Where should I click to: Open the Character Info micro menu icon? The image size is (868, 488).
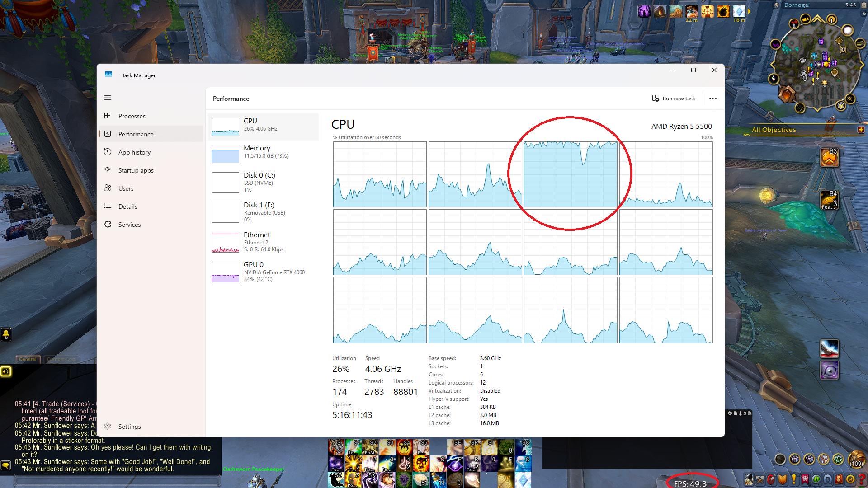point(749,479)
